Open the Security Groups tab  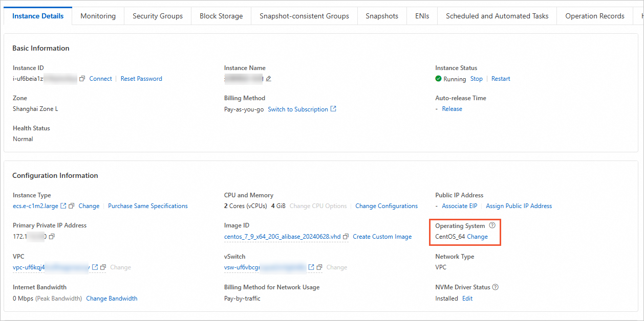click(158, 16)
